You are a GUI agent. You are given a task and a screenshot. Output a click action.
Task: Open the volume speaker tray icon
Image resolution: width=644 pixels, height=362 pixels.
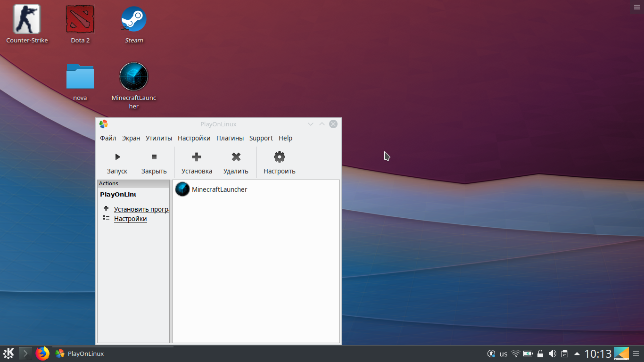[553, 354]
